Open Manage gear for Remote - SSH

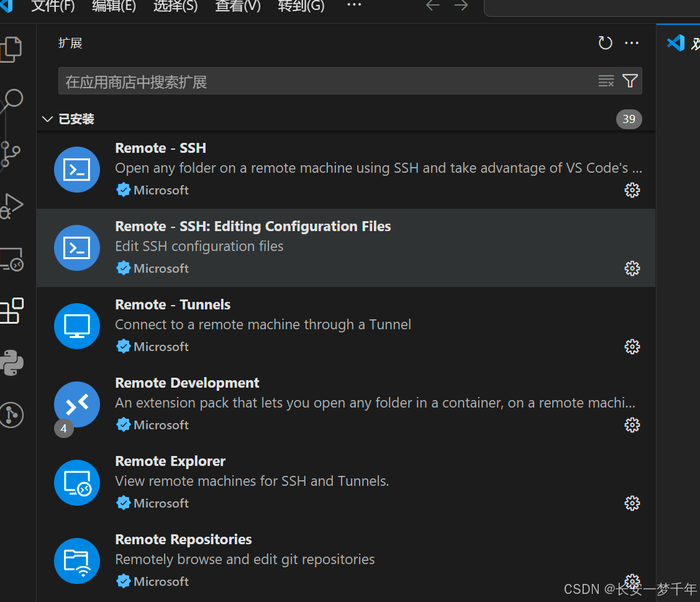coord(632,190)
